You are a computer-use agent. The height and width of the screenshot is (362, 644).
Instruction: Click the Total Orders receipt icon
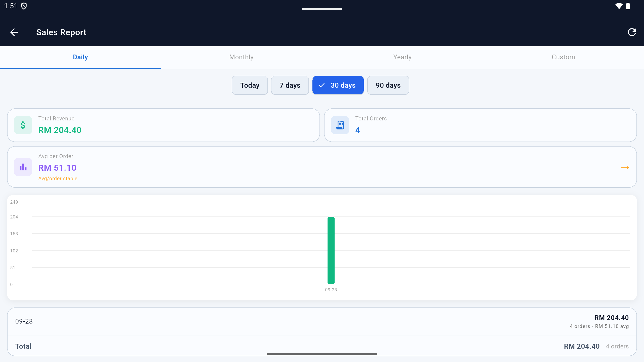pos(340,125)
